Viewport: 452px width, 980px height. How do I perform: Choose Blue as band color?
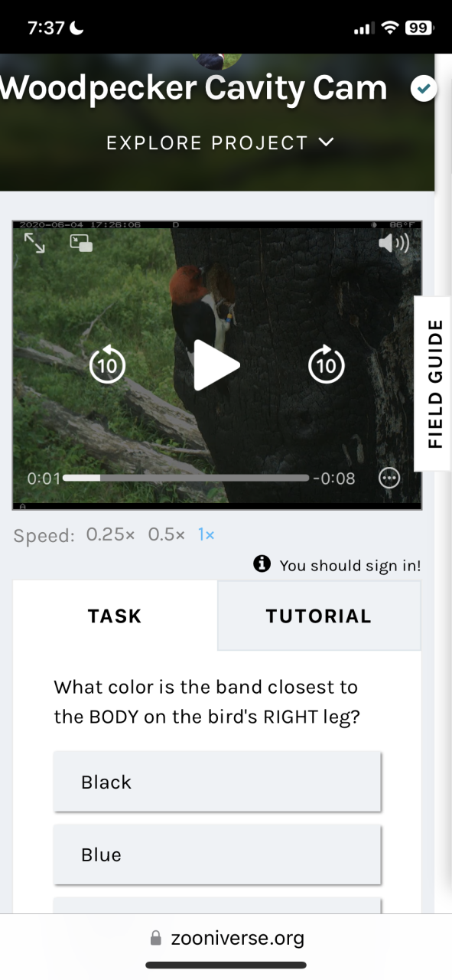tap(217, 854)
